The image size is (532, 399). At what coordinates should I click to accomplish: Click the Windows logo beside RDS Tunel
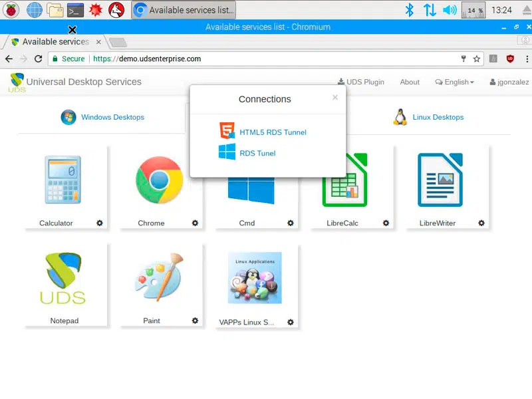point(227,152)
